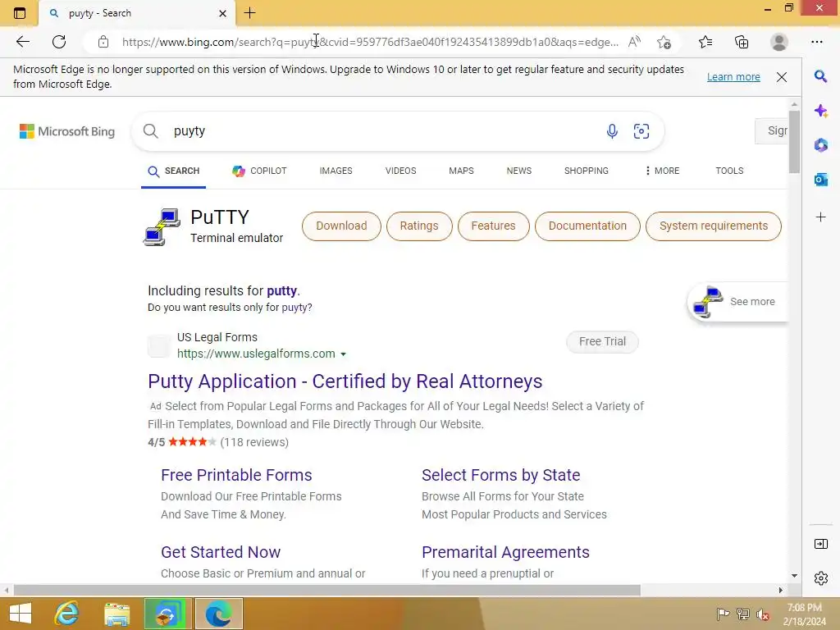Switch to the IMAGES tab
The width and height of the screenshot is (840, 630).
pos(336,171)
